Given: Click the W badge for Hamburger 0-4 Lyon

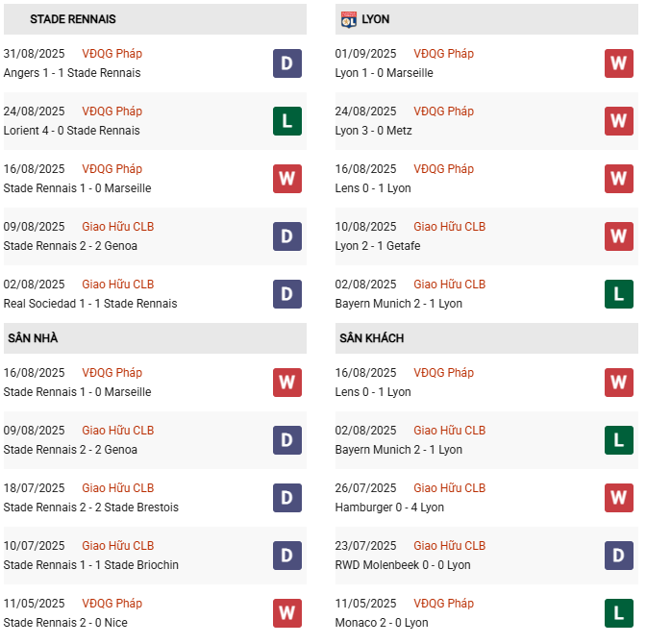Looking at the screenshot, I should click(x=618, y=498).
